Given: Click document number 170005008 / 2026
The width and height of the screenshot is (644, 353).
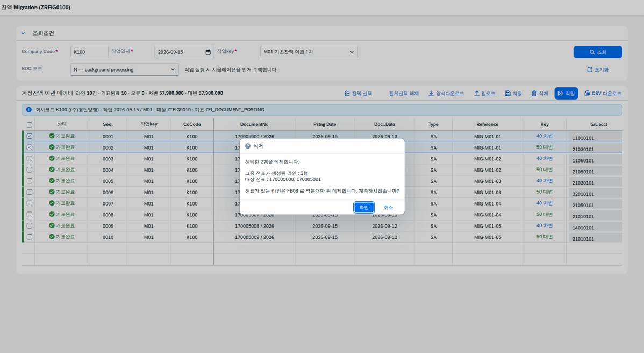Looking at the screenshot, I should coord(254,226).
